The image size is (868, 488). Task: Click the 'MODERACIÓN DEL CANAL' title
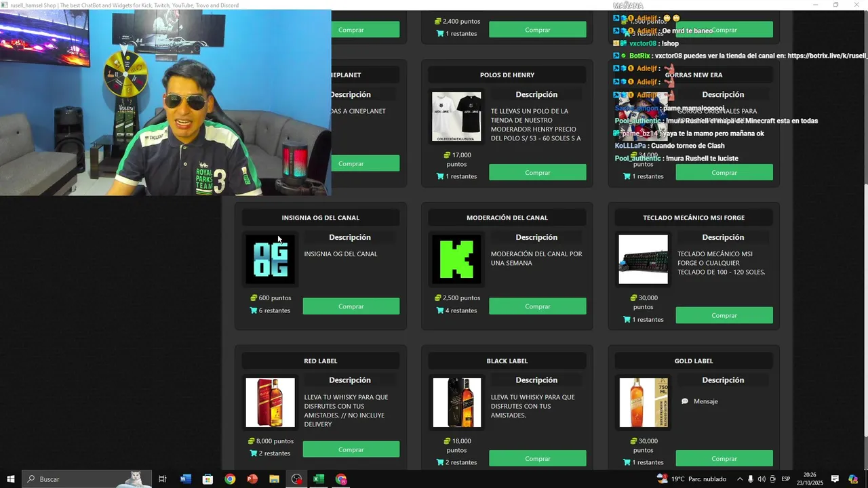(507, 218)
